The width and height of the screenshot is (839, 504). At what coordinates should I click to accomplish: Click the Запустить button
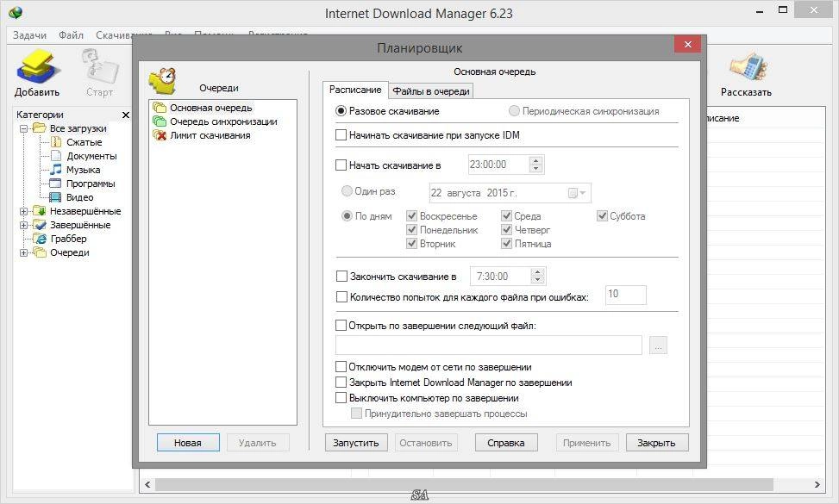356,443
